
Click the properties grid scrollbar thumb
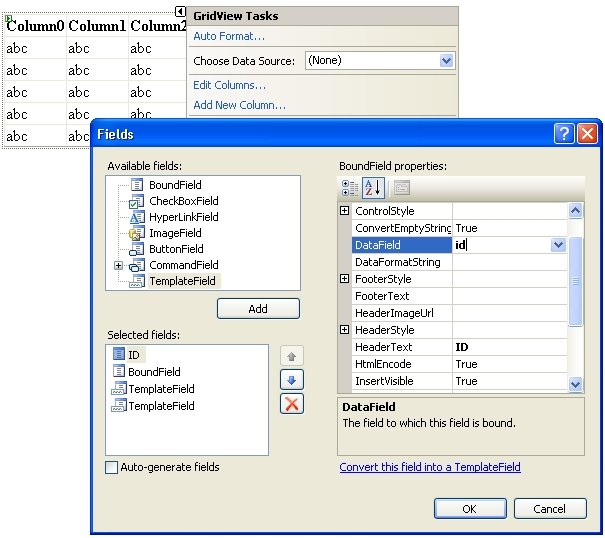pos(575,282)
